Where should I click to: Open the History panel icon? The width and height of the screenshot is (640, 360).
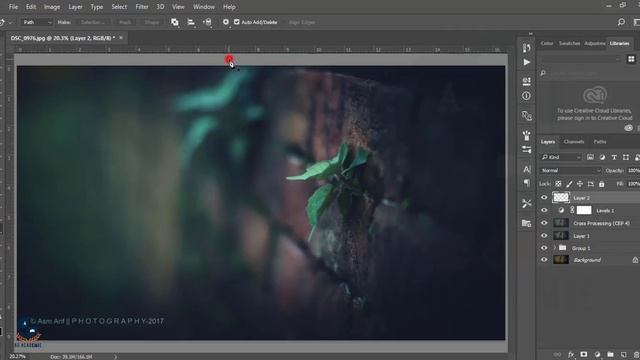pyautogui.click(x=527, y=48)
